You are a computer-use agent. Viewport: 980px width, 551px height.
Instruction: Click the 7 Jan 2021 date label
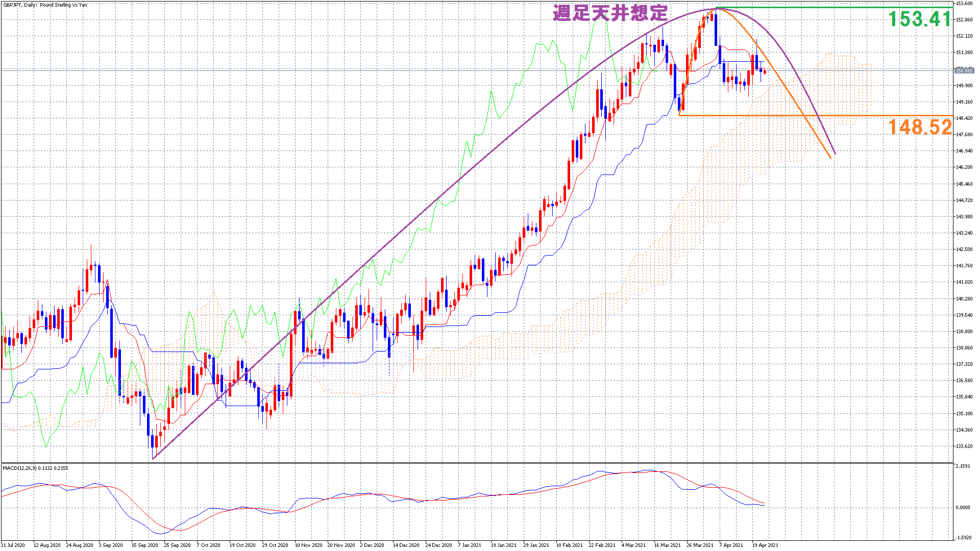pyautogui.click(x=470, y=545)
